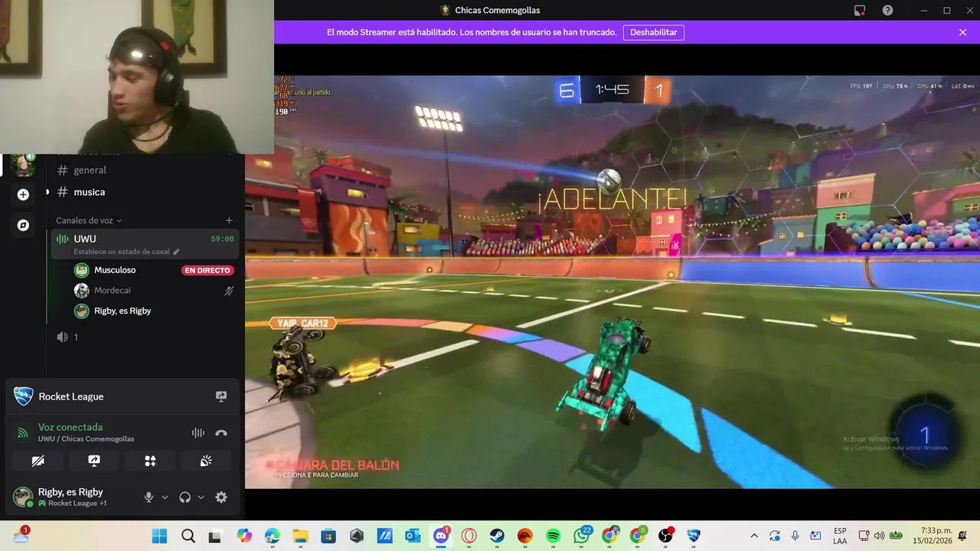Open Task View on taskbar
This screenshot has width=980, height=551.
tap(215, 536)
